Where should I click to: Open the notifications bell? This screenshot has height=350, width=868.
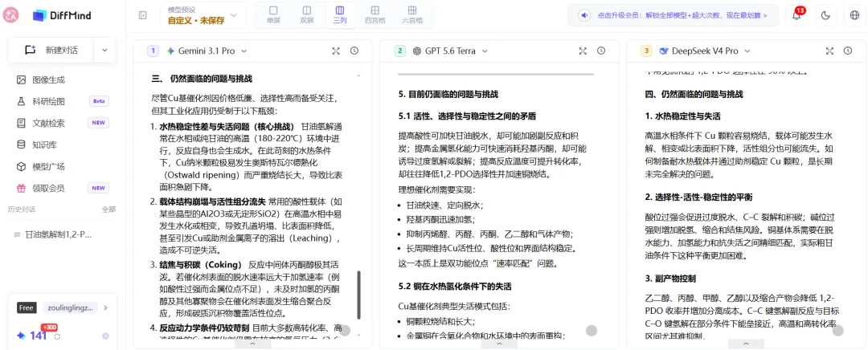coord(796,15)
